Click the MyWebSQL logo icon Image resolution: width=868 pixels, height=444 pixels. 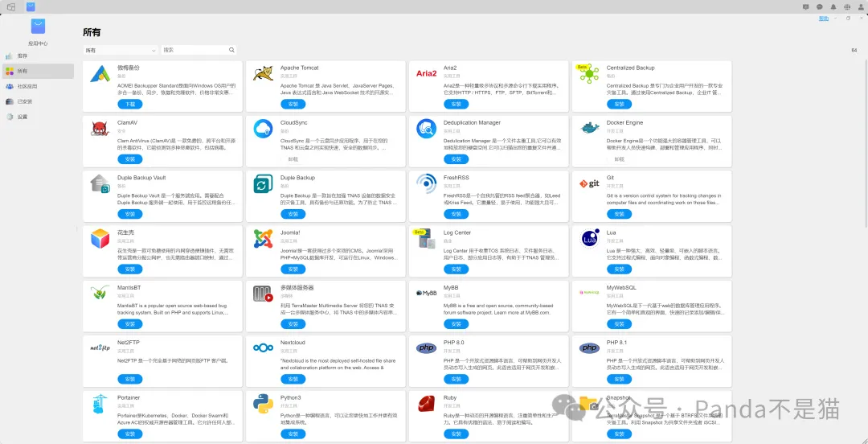click(590, 293)
